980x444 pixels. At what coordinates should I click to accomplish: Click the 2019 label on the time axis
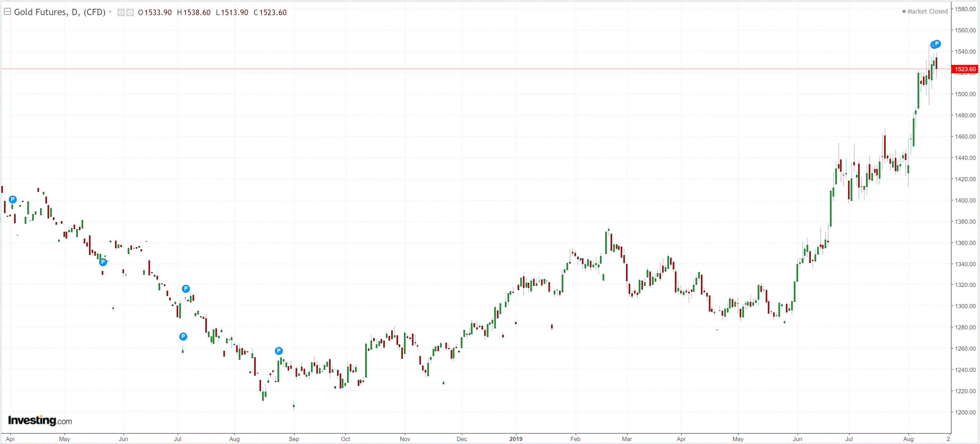(515, 439)
